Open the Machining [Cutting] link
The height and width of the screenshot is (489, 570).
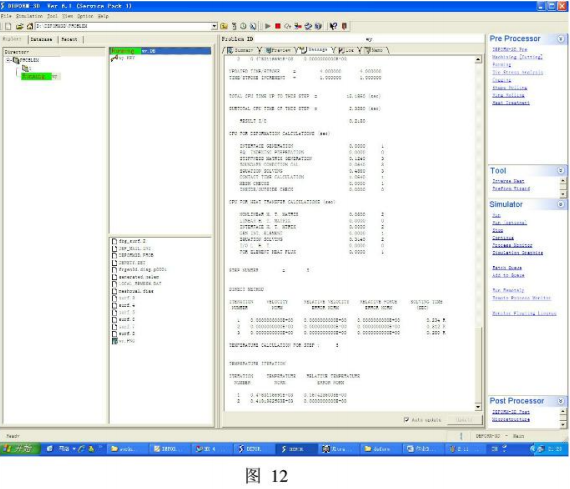pos(517,57)
